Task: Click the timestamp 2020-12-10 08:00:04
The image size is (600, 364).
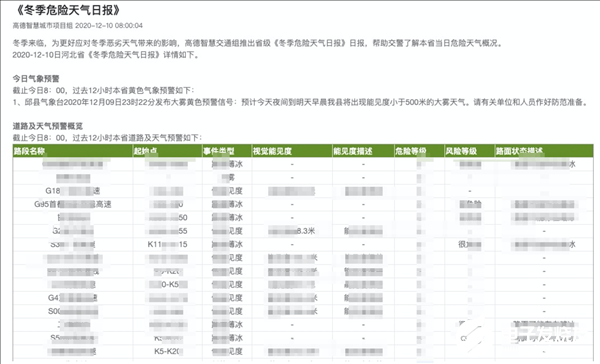Action: point(109,26)
